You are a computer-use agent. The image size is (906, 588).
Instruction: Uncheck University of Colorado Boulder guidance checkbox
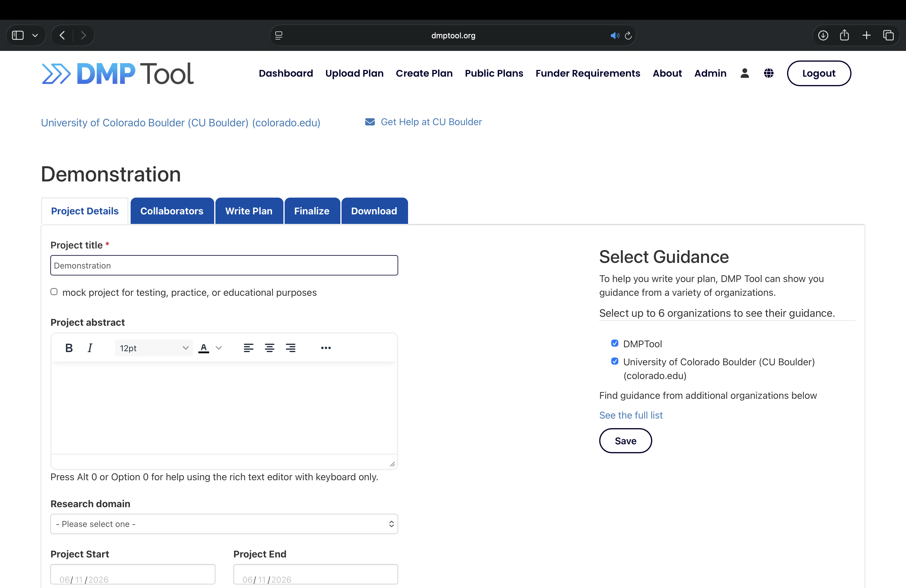tap(614, 361)
